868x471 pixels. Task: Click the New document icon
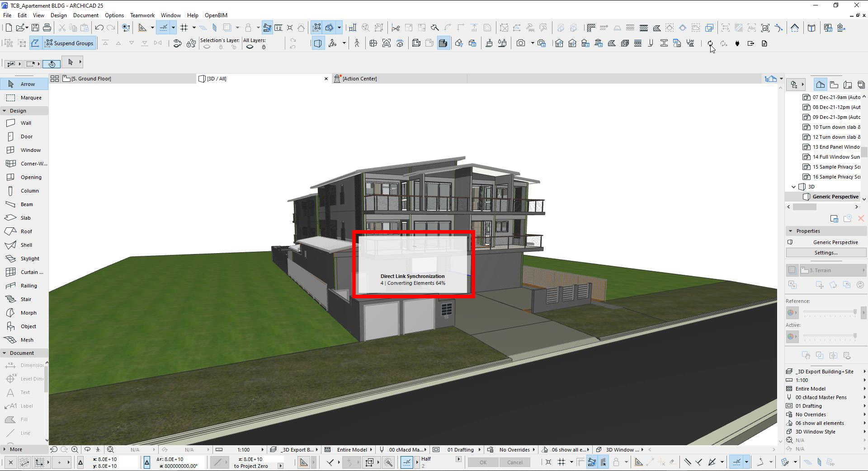pyautogui.click(x=8, y=28)
